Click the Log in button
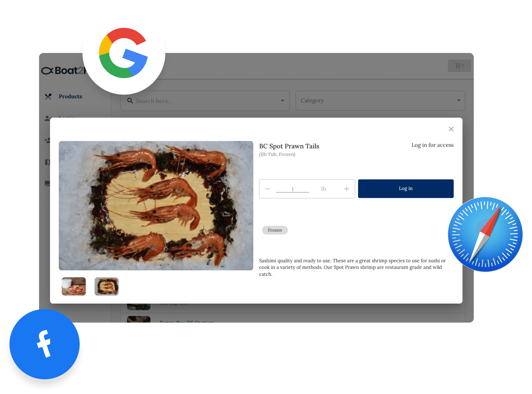 point(406,188)
